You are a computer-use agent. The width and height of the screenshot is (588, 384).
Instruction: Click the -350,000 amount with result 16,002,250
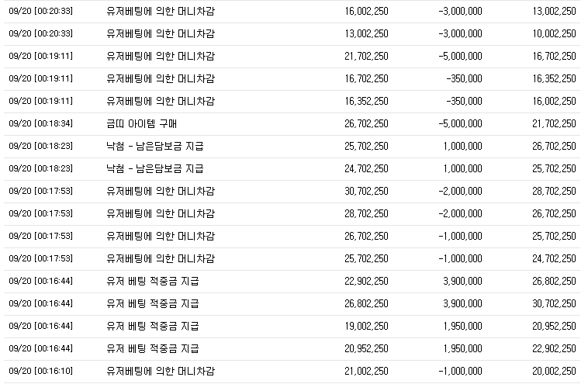[x=464, y=102]
